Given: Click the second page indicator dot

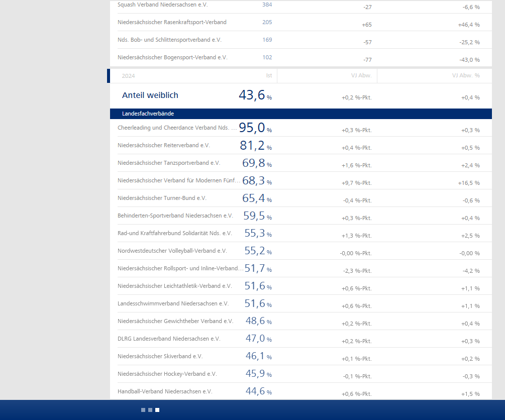Looking at the screenshot, I should [x=150, y=410].
